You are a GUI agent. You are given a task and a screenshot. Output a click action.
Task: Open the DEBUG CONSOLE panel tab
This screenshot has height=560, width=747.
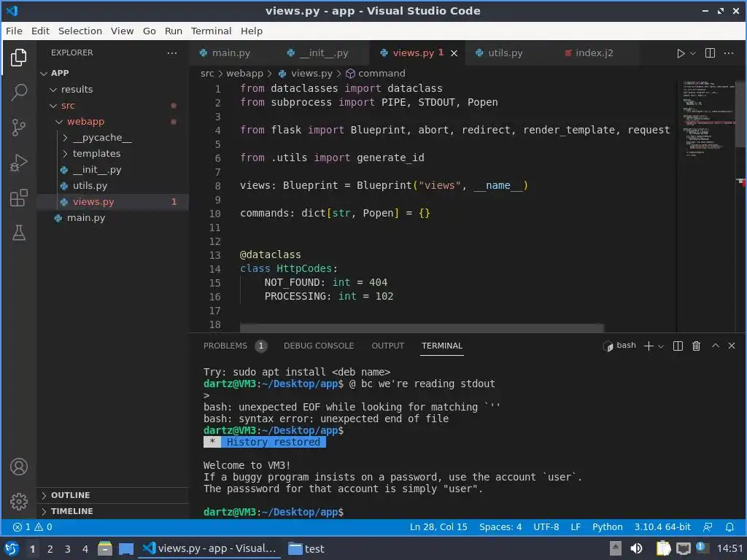tap(319, 346)
